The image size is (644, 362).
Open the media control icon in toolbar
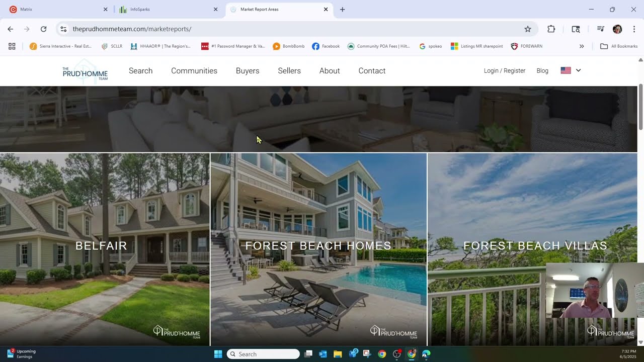coord(600,29)
